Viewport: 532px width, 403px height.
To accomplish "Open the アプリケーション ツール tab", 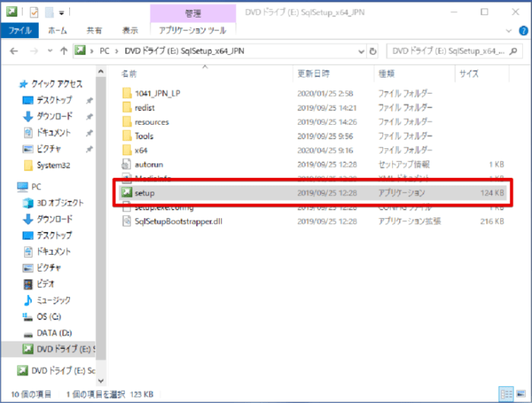I will [x=193, y=30].
